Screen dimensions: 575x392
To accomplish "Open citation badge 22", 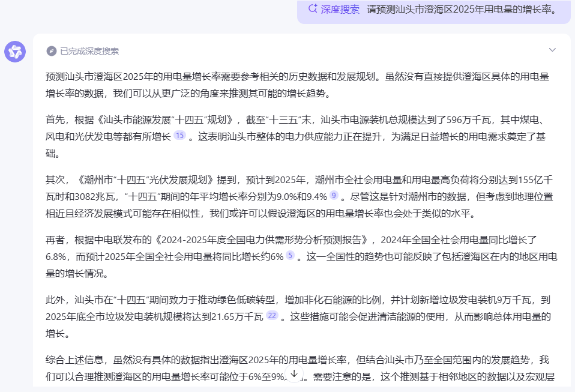I will [272, 316].
